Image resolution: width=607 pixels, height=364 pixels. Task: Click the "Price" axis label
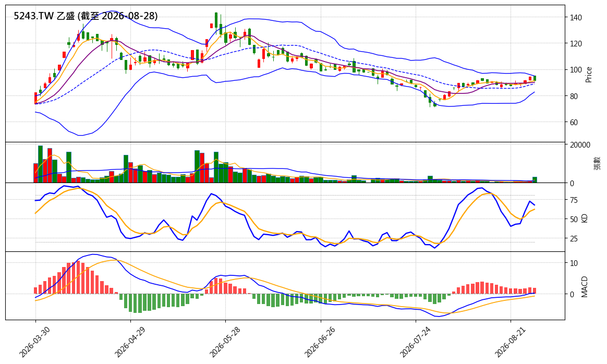[x=588, y=75]
